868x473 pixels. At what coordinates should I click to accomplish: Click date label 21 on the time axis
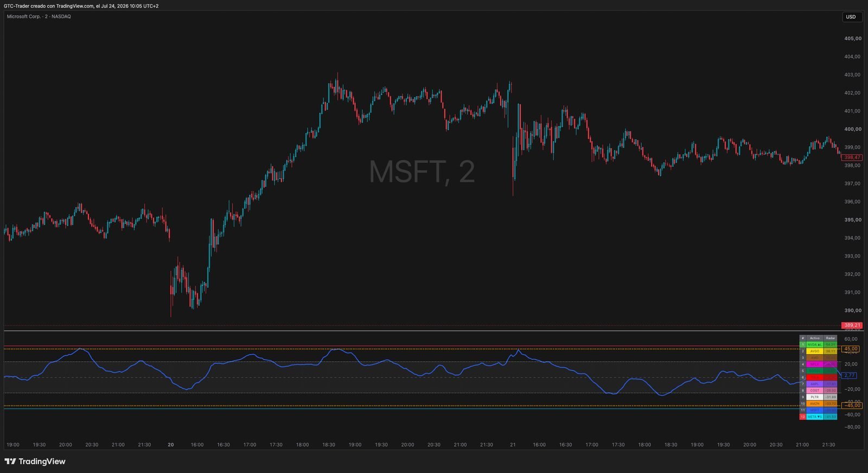[513, 445]
